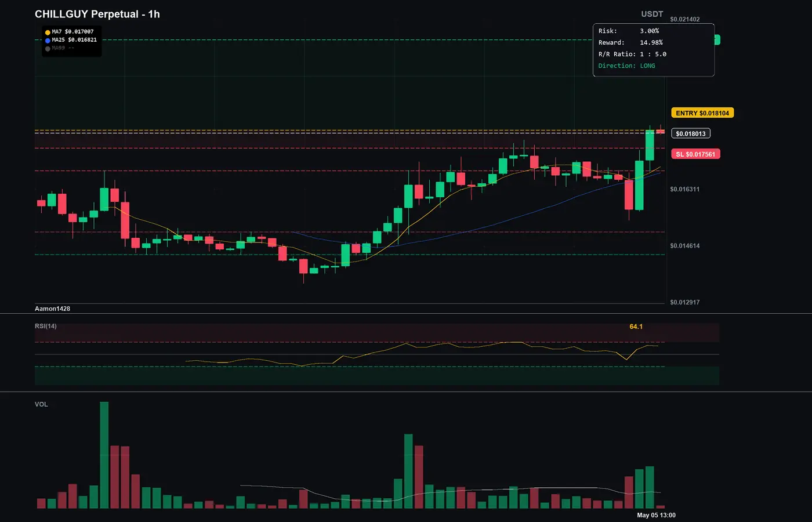
Task: Select the yellow ENTRY $0.018104 price tag
Action: (702, 113)
